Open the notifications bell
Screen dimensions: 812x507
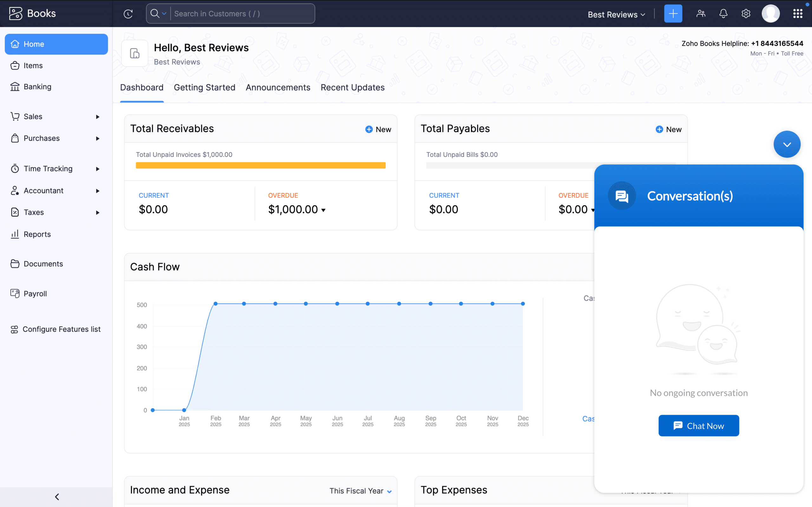pyautogui.click(x=723, y=13)
